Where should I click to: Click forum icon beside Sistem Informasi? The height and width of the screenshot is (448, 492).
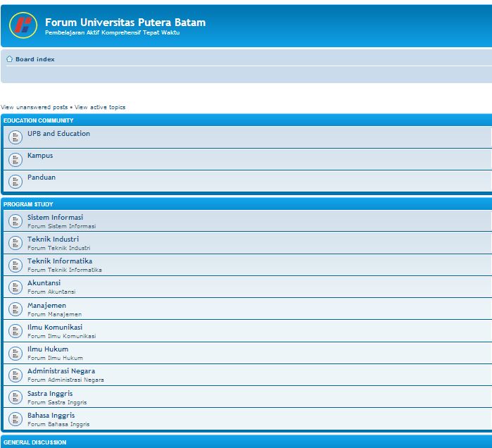15,221
